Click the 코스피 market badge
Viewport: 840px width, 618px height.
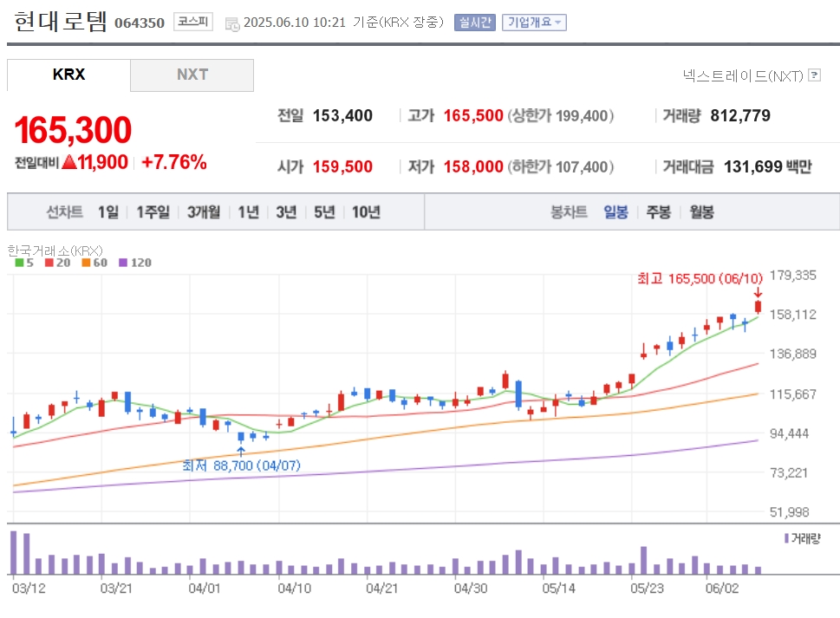click(192, 22)
